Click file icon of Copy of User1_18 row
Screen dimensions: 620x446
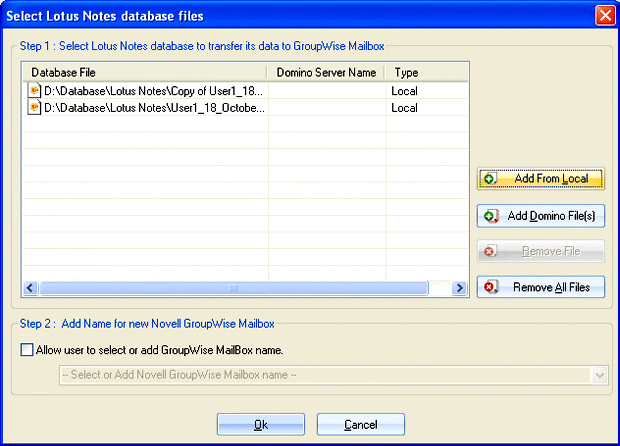(x=34, y=91)
